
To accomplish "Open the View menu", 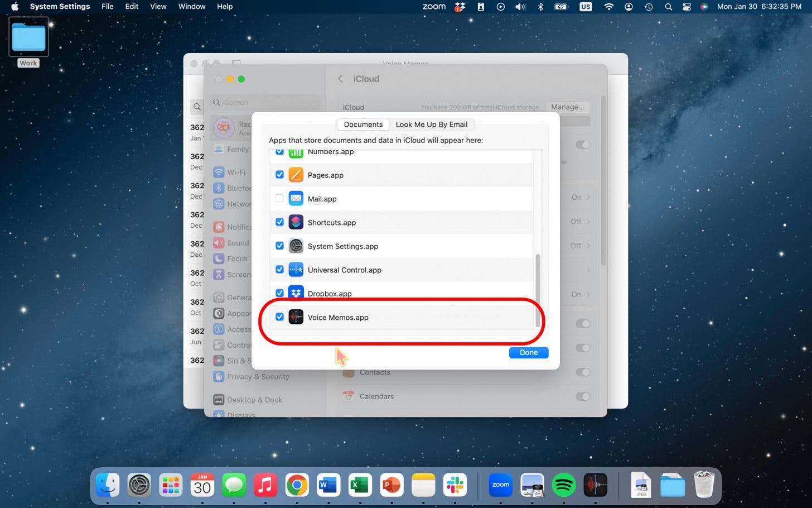I will coord(158,6).
